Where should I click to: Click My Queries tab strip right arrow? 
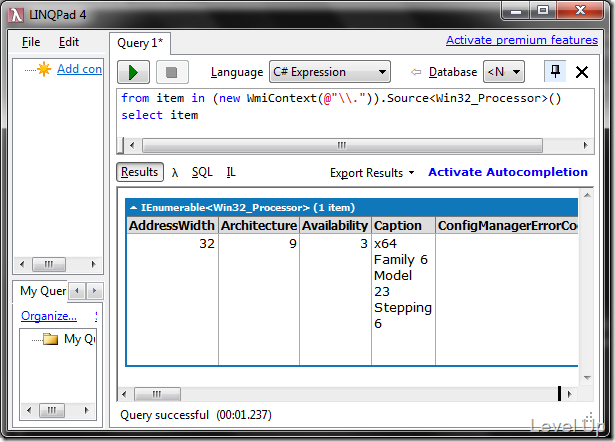[94, 291]
